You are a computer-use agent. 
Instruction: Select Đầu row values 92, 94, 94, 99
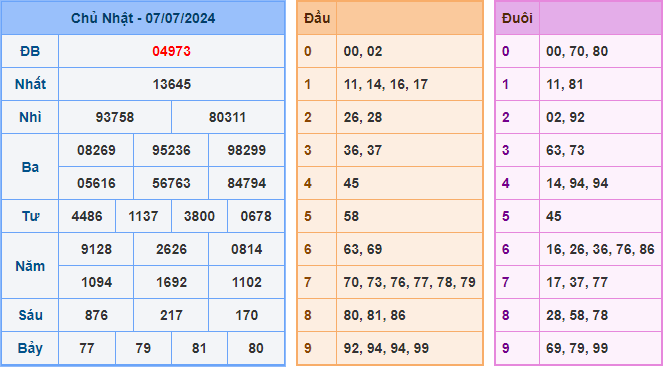[x=386, y=348]
